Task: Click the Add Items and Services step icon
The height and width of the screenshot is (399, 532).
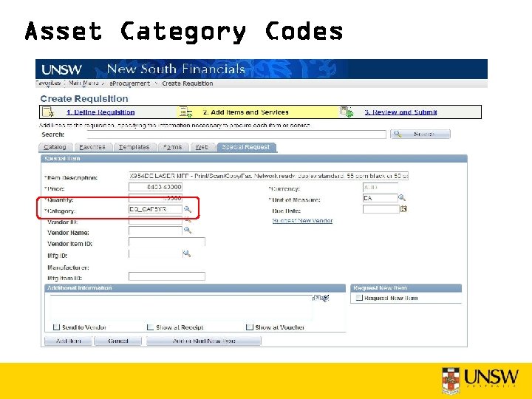Action: [186, 112]
